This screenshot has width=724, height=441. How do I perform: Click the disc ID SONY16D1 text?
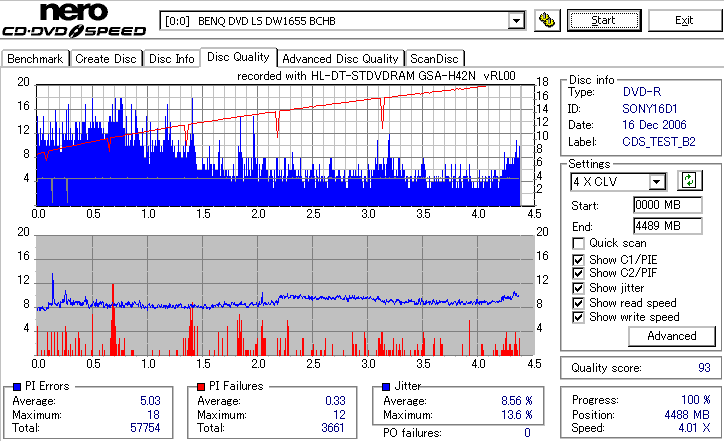click(650, 109)
